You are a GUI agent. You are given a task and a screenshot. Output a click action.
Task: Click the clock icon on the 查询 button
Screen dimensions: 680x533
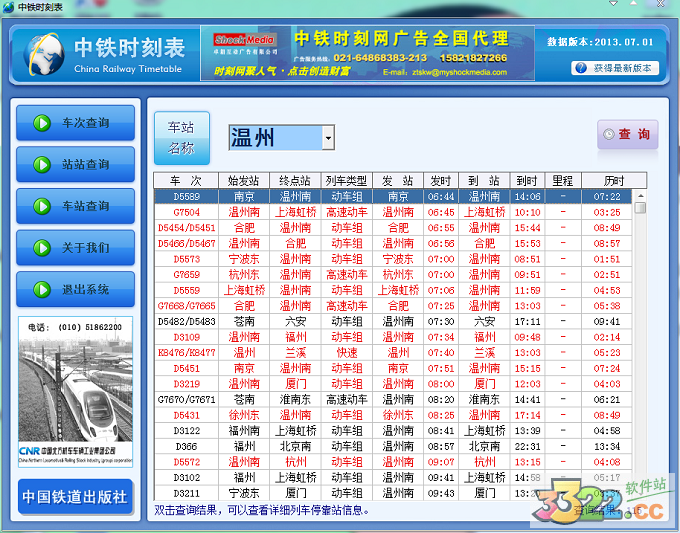click(608, 135)
